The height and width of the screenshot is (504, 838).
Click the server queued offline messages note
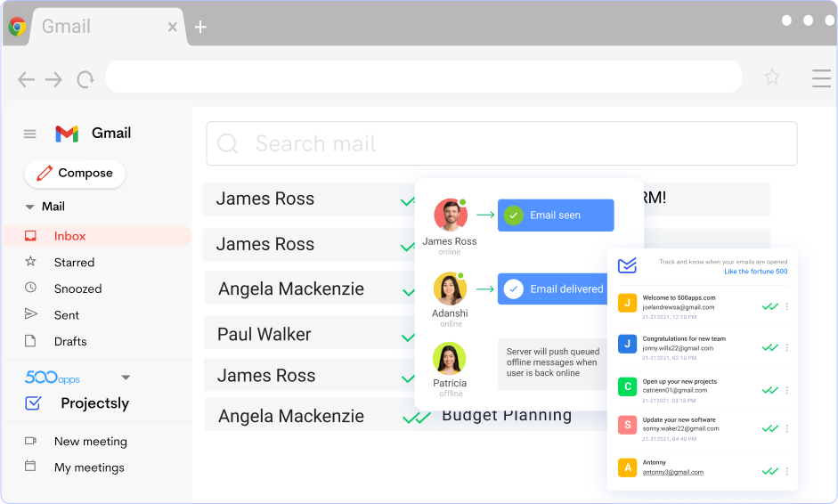click(553, 364)
